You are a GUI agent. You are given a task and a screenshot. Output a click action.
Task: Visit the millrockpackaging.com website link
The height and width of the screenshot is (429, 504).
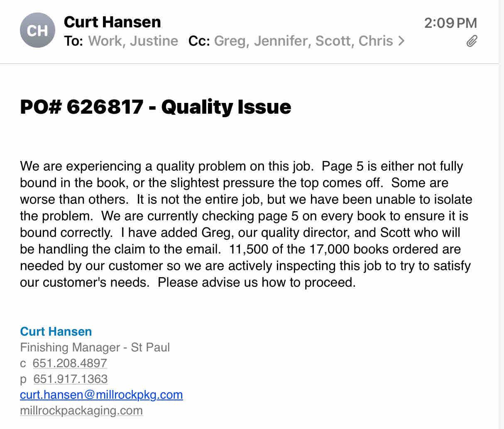coord(81,410)
